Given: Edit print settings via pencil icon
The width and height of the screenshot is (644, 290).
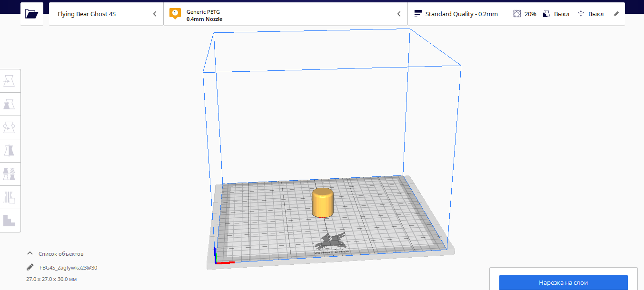Looking at the screenshot, I should pos(616,14).
